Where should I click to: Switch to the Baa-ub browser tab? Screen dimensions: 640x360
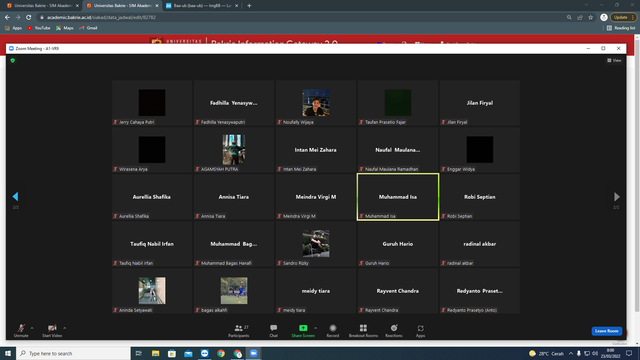[202, 6]
